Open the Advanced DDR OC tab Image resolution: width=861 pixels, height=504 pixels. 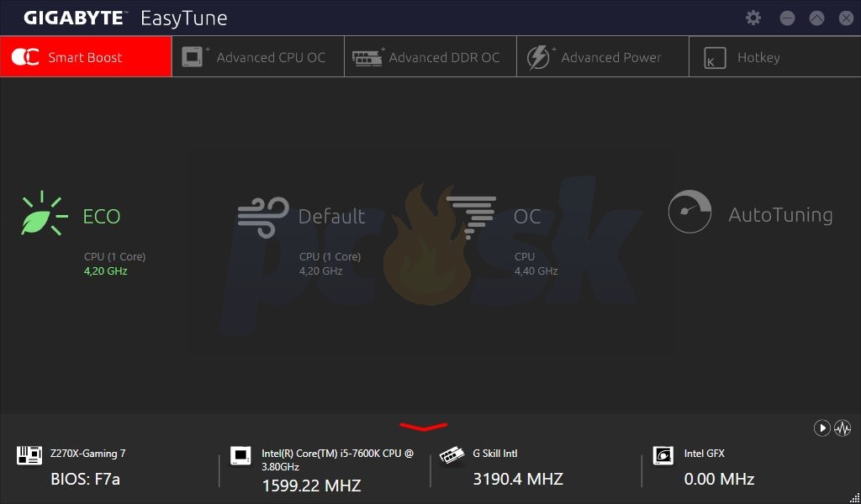click(x=430, y=56)
